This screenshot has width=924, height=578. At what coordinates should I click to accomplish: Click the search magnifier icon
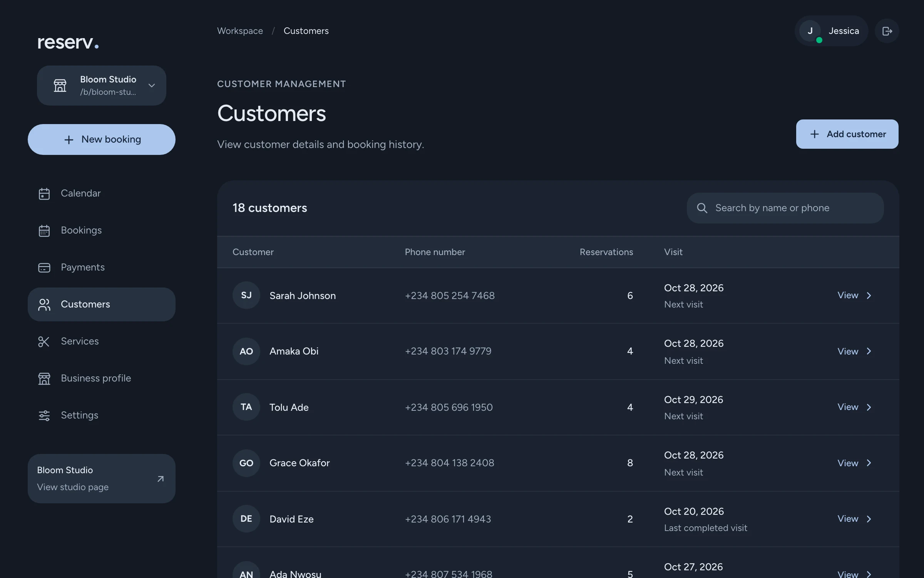pyautogui.click(x=702, y=208)
